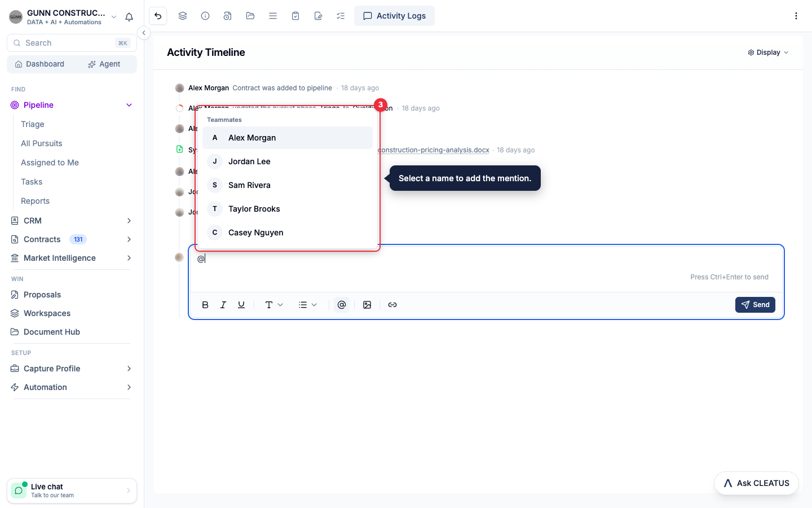The width and height of the screenshot is (812, 508).
Task: Expand Capture Profile section
Action: click(129, 369)
